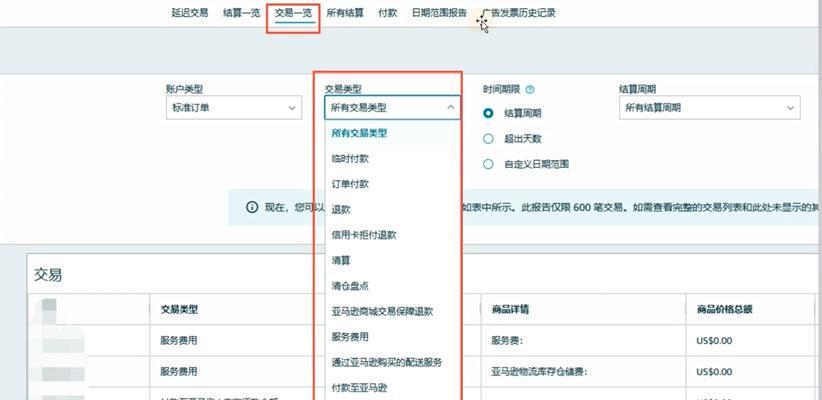Click the 商品价格总额 table column header
Image resolution: width=822 pixels, height=400 pixels.
[x=724, y=309]
